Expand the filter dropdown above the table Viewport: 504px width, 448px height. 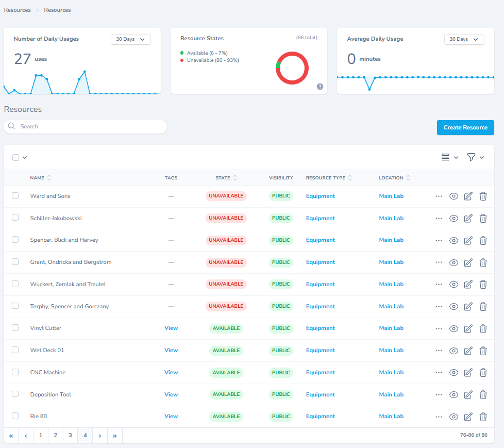point(475,157)
